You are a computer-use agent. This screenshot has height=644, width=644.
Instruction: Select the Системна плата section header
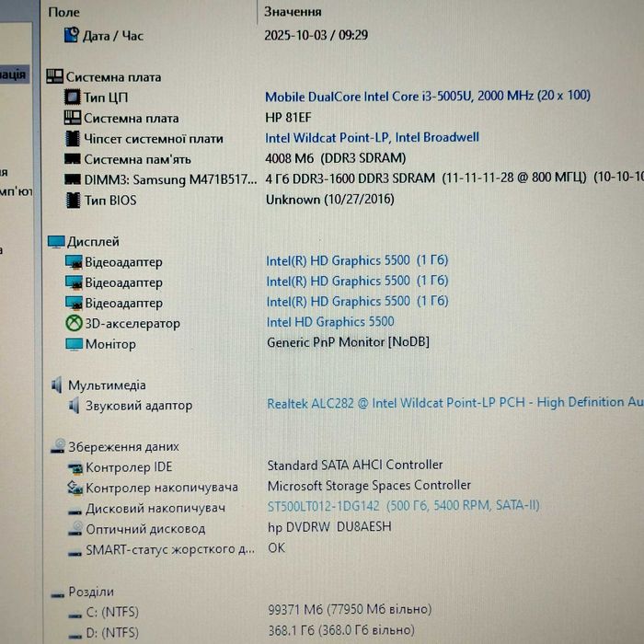[x=113, y=77]
